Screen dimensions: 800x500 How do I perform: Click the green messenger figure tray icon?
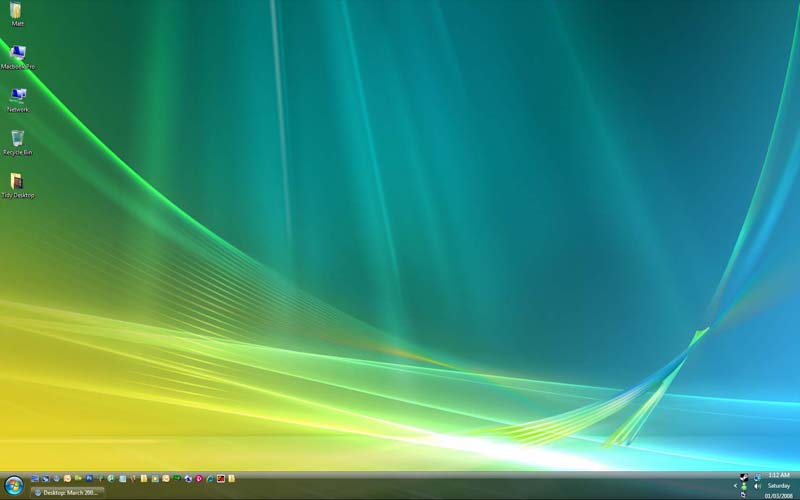(744, 486)
